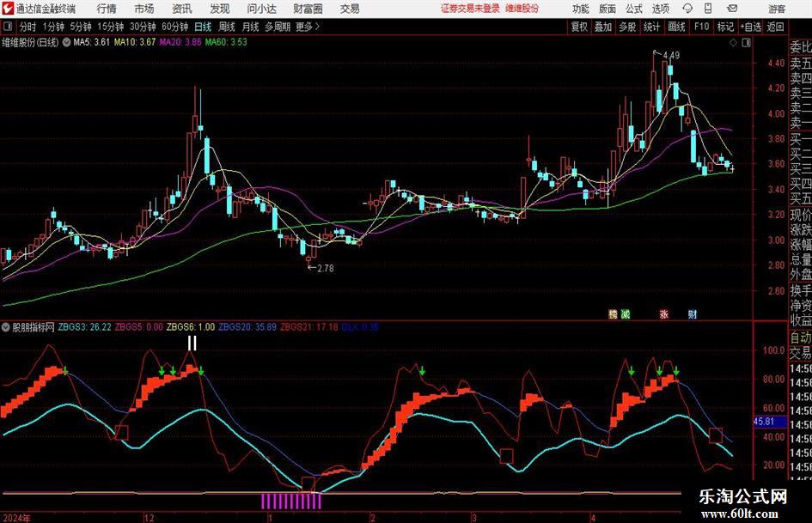The height and width of the screenshot is (523, 812).
Task: Open the 公式 menu
Action: 634,9
